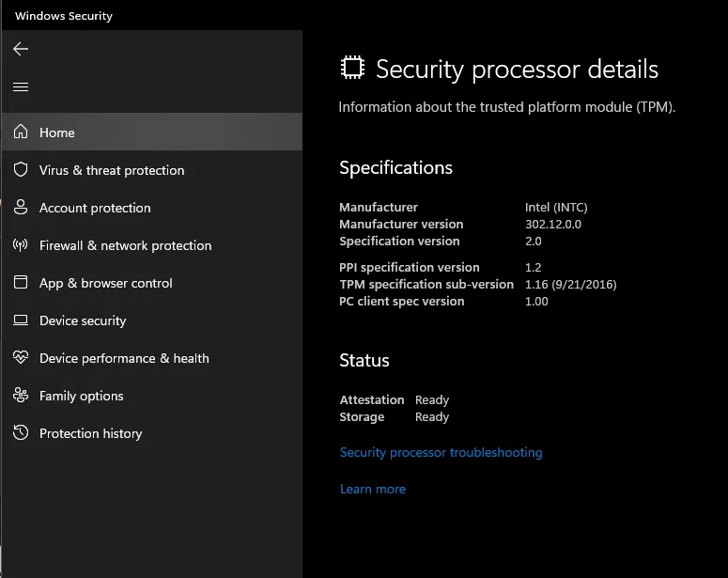Click the Storage label
728x578 pixels.
(x=362, y=416)
